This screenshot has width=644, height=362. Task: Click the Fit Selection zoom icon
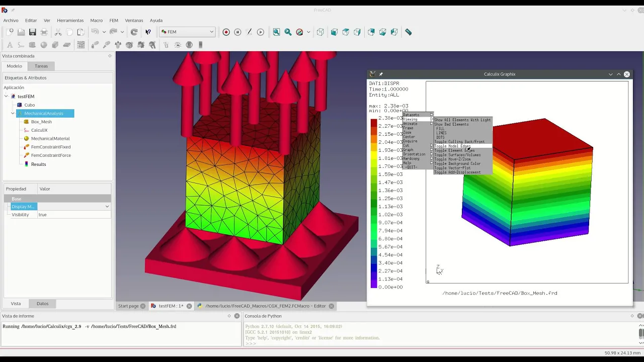pos(288,32)
